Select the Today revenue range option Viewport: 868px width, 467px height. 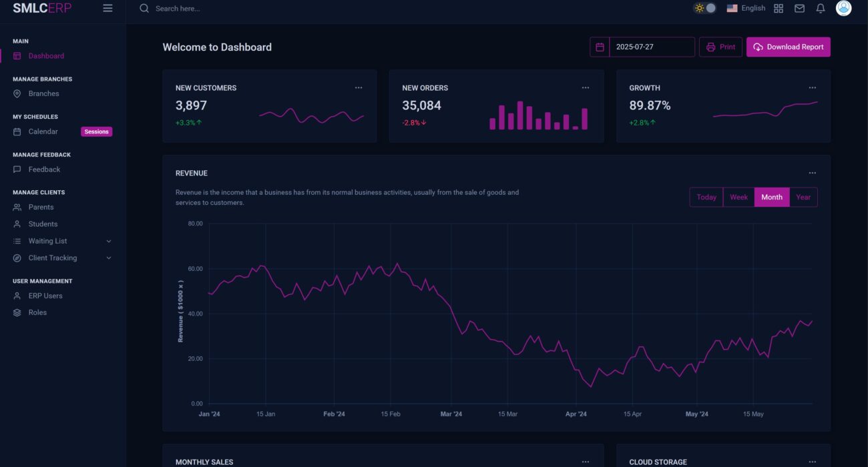click(x=706, y=197)
